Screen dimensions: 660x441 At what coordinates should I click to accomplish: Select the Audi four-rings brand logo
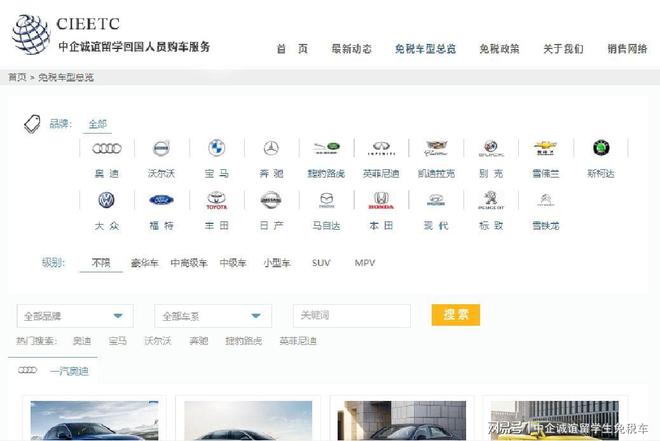(x=106, y=148)
